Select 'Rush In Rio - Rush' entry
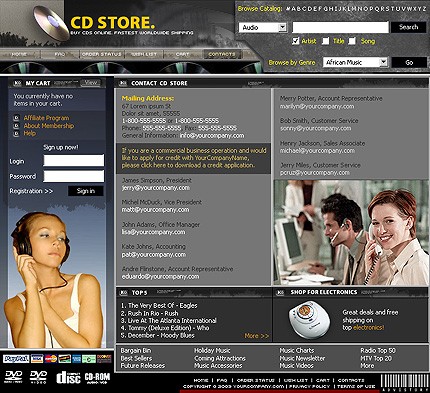Viewport: 430px width, 393px height. pyautogui.click(x=149, y=313)
